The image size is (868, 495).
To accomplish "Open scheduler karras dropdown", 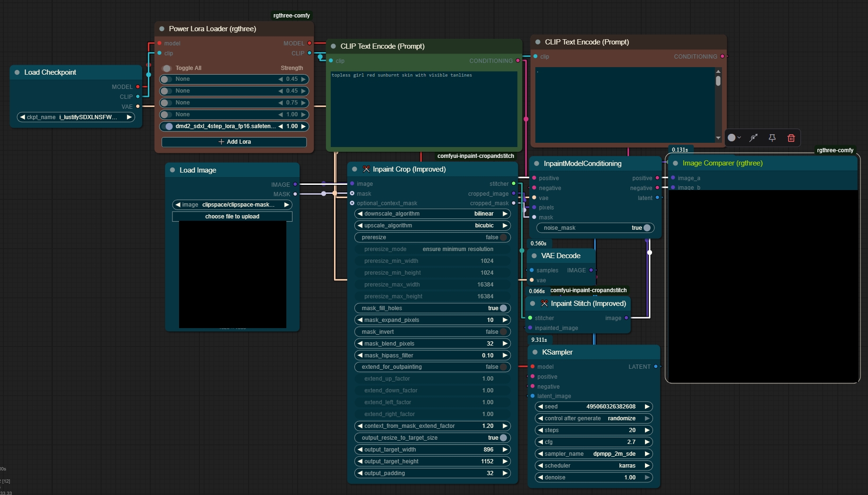I will click(x=594, y=466).
